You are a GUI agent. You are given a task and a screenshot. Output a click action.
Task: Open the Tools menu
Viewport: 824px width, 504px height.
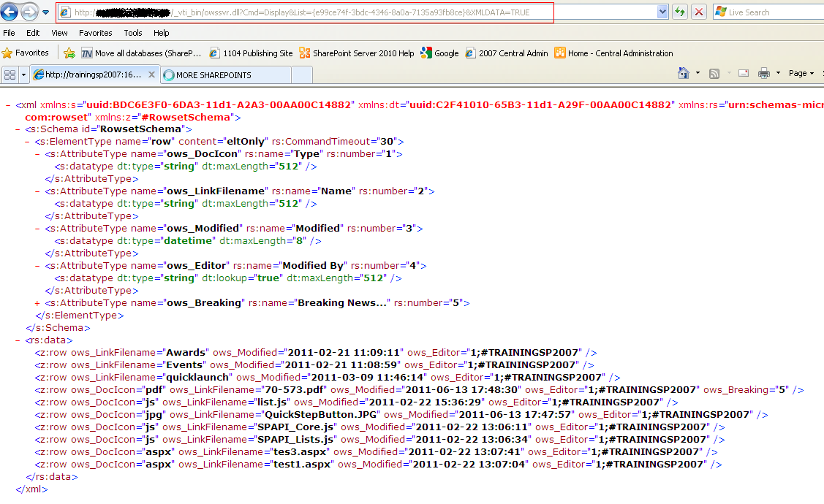pos(132,32)
